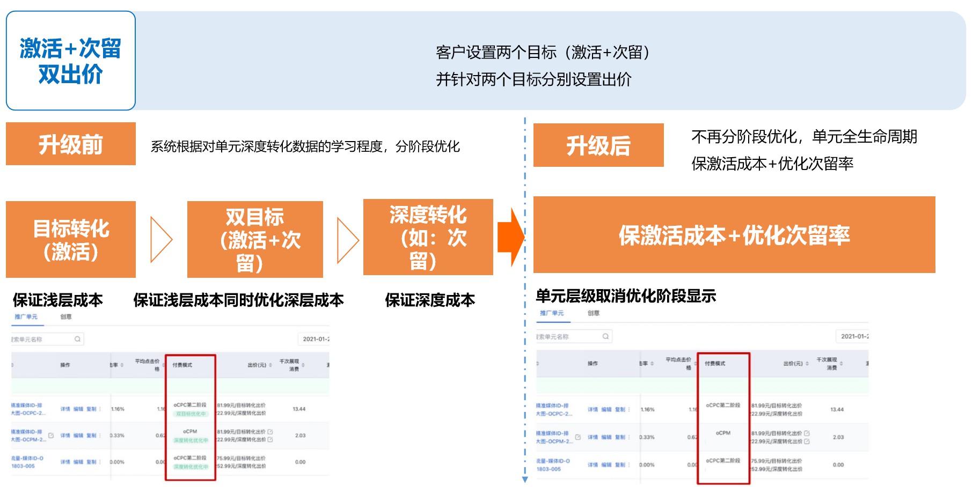Viewport: 980px width, 487px height.
Task: Click 详情 link for OCPM-2 row, 升级后 table
Action: [x=593, y=437]
